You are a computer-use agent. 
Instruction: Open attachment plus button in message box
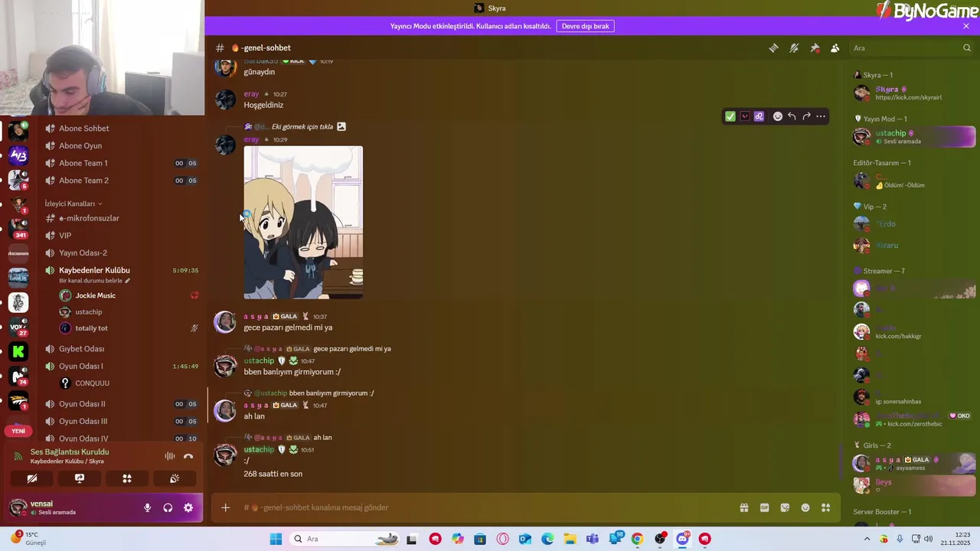[225, 507]
